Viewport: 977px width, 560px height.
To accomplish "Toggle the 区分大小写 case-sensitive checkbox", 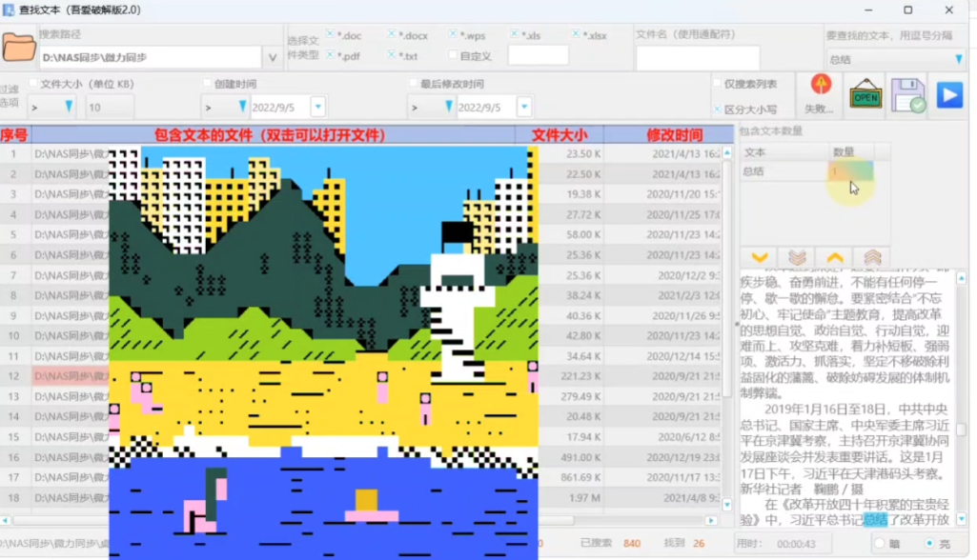I will (x=717, y=109).
